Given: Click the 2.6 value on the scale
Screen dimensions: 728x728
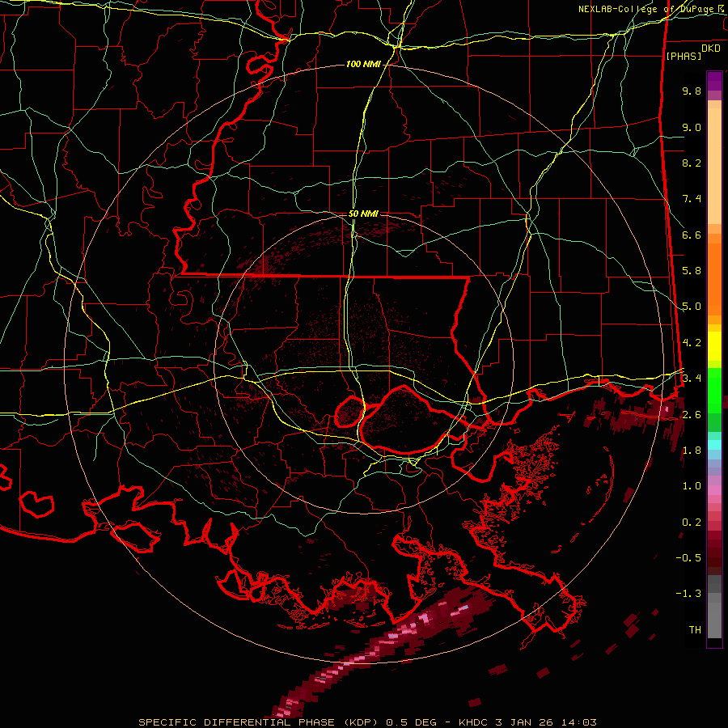Looking at the screenshot, I should [x=692, y=415].
